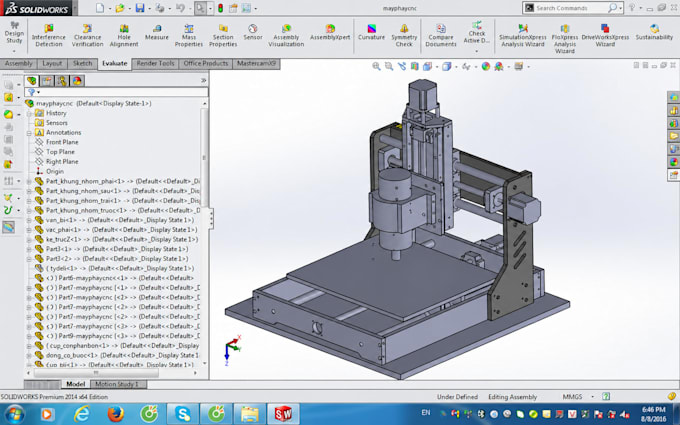680x425 pixels.
Task: Select FeatureManager design tree tab
Action: (x=32, y=81)
